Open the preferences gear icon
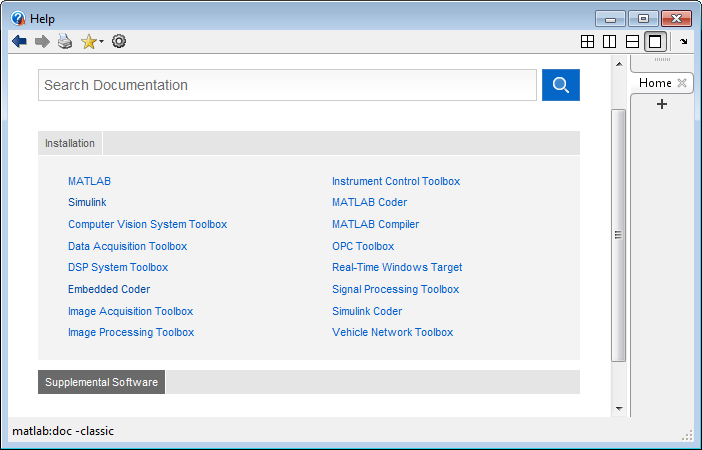This screenshot has width=702, height=450. [x=119, y=41]
